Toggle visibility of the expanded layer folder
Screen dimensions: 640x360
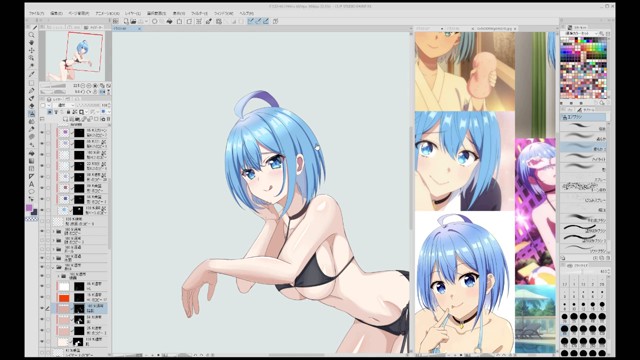coord(42,267)
